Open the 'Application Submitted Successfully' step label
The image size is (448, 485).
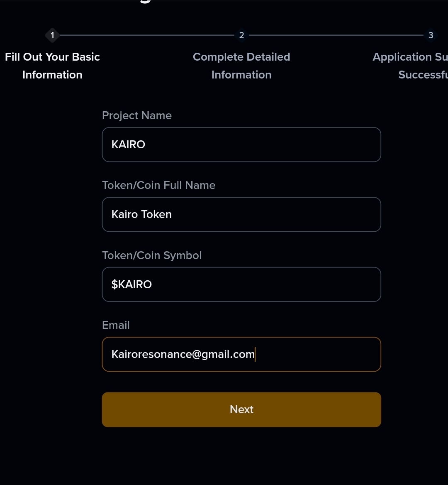point(410,66)
